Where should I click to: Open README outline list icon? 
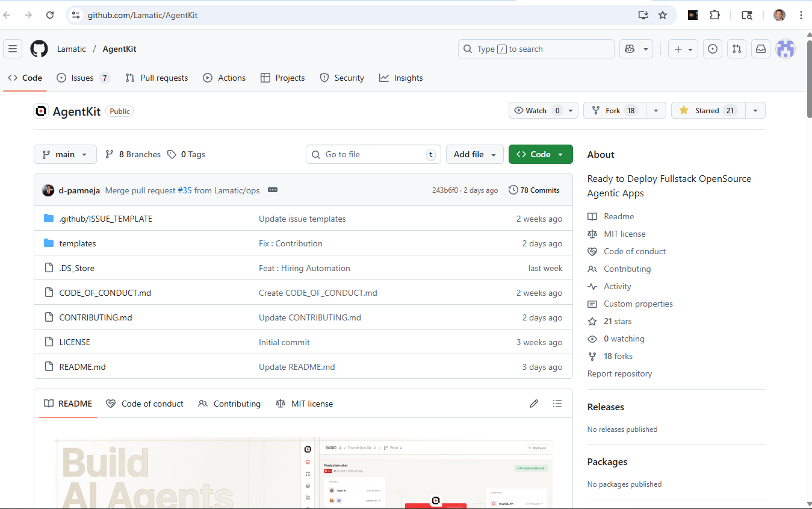(x=557, y=404)
